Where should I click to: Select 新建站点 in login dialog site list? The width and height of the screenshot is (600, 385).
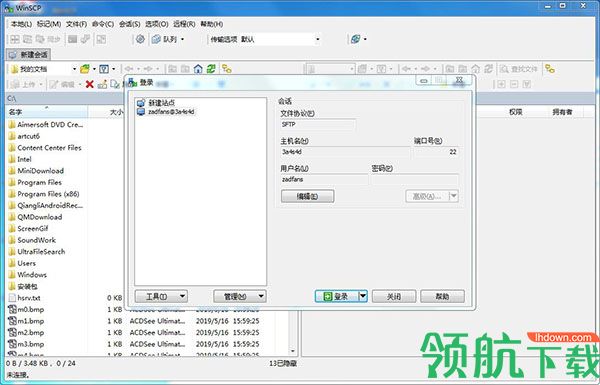pos(161,103)
